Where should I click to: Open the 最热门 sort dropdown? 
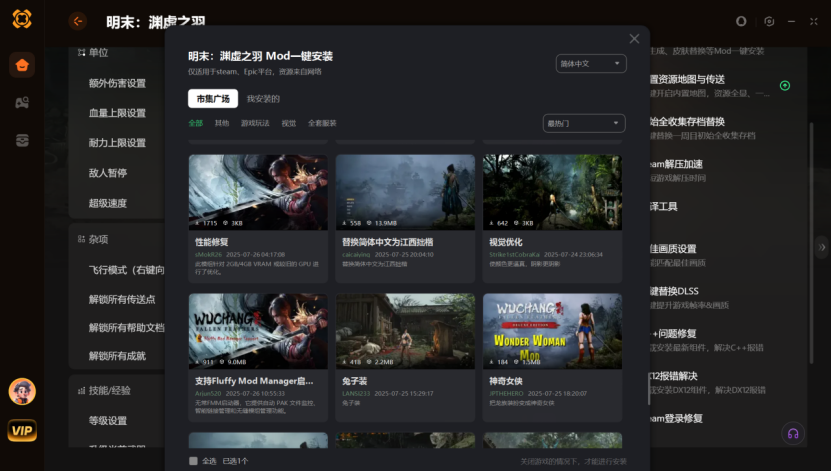[584, 123]
